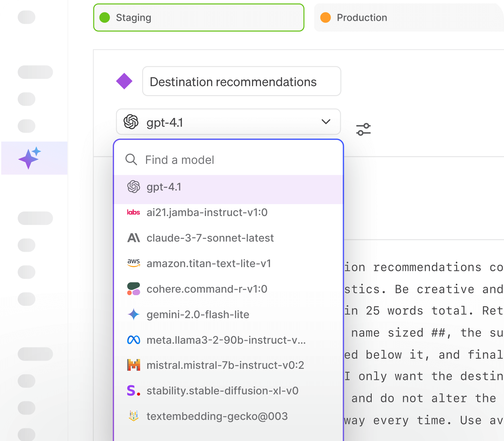Click the Vertex gecko embedding logo icon

click(134, 416)
